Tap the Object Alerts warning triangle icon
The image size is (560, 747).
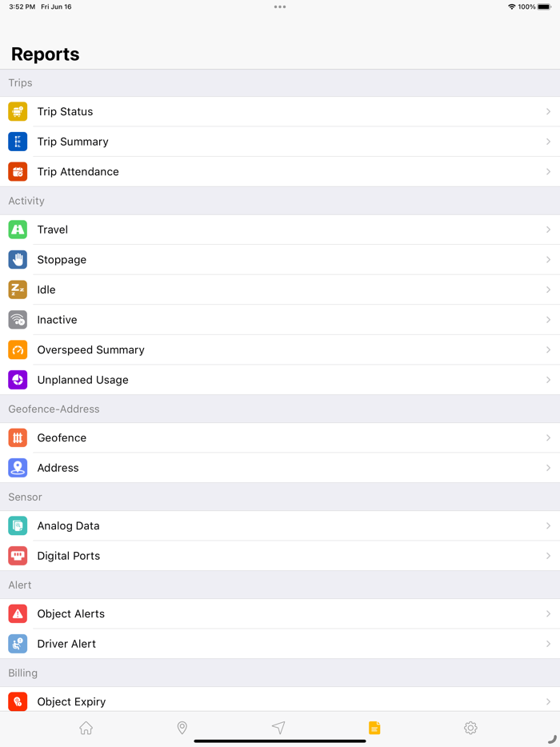pyautogui.click(x=18, y=613)
